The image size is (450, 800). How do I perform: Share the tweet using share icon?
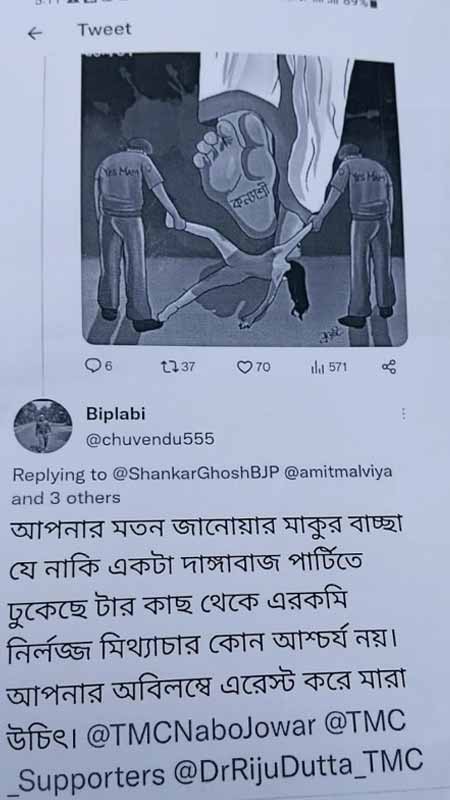tap(388, 367)
